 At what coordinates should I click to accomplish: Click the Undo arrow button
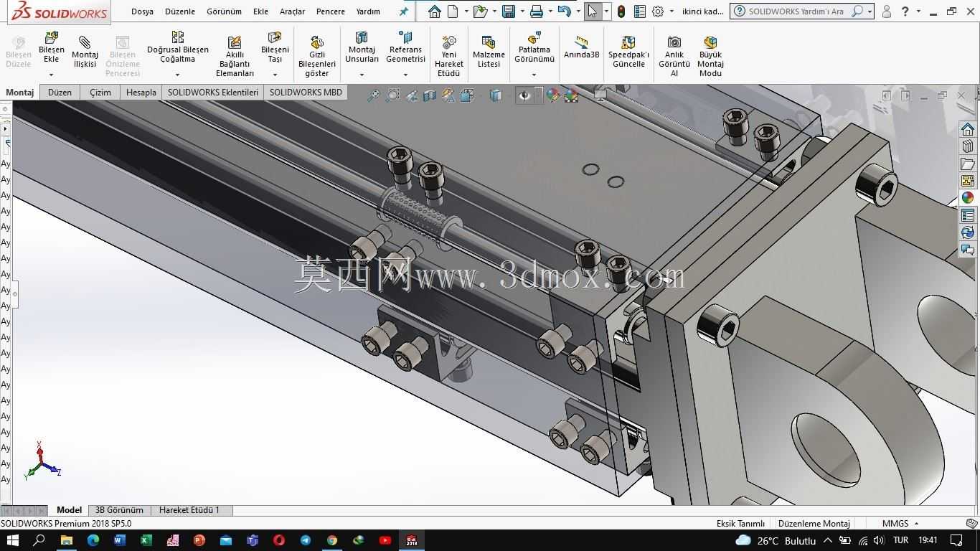(x=564, y=11)
